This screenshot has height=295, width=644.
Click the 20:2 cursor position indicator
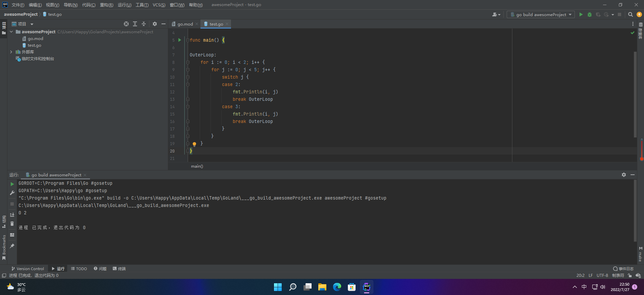[581, 275]
